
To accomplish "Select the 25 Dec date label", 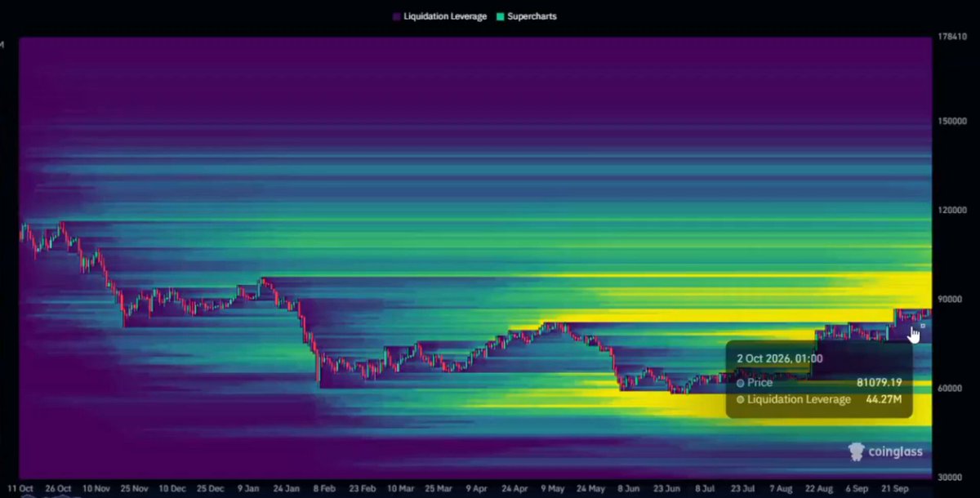I will click(x=211, y=488).
